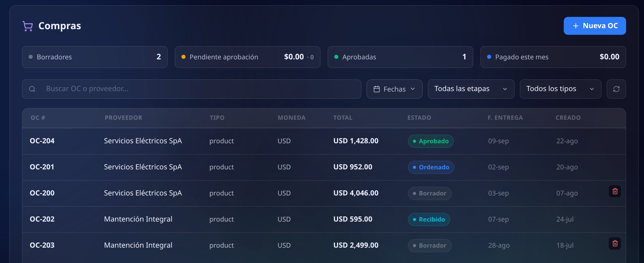
Task: Expand the Todas las etapas dropdown
Action: pos(471,89)
